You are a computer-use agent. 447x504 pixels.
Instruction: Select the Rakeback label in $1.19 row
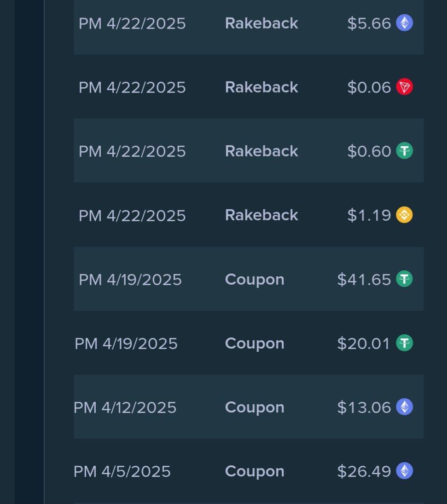[x=261, y=215]
